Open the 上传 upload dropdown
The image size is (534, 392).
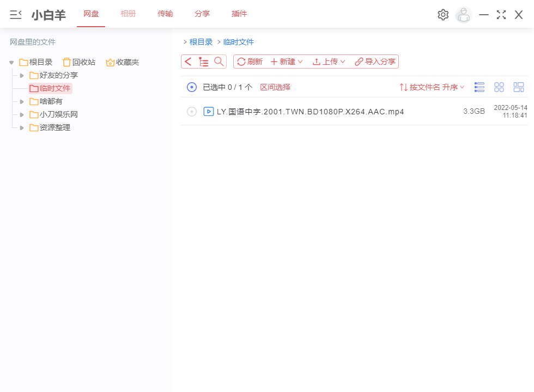(329, 61)
